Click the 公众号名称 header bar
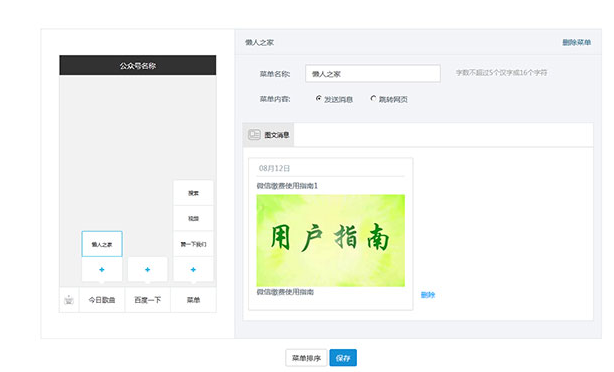Screen dimensions: 614x372 138,65
